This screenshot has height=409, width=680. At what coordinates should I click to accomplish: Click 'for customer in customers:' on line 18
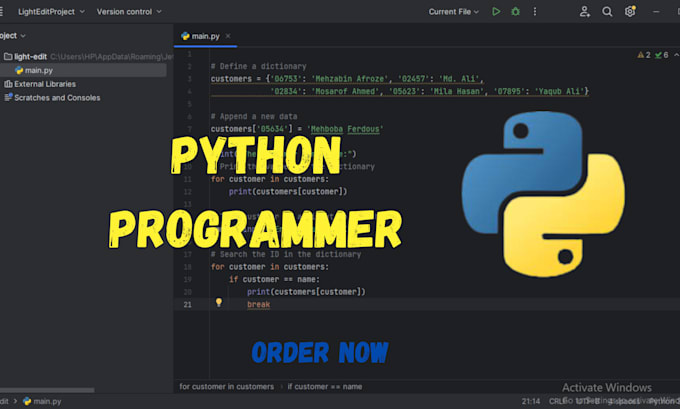[x=270, y=267]
